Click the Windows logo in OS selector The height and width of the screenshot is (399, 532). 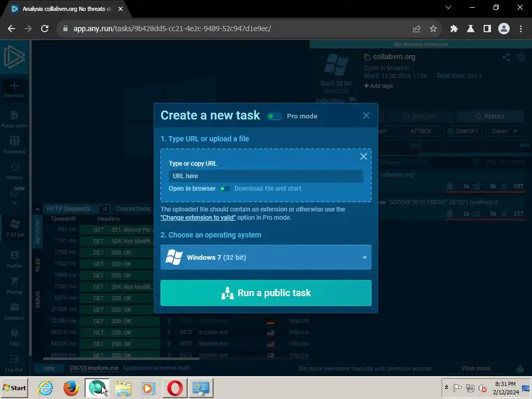[174, 257]
